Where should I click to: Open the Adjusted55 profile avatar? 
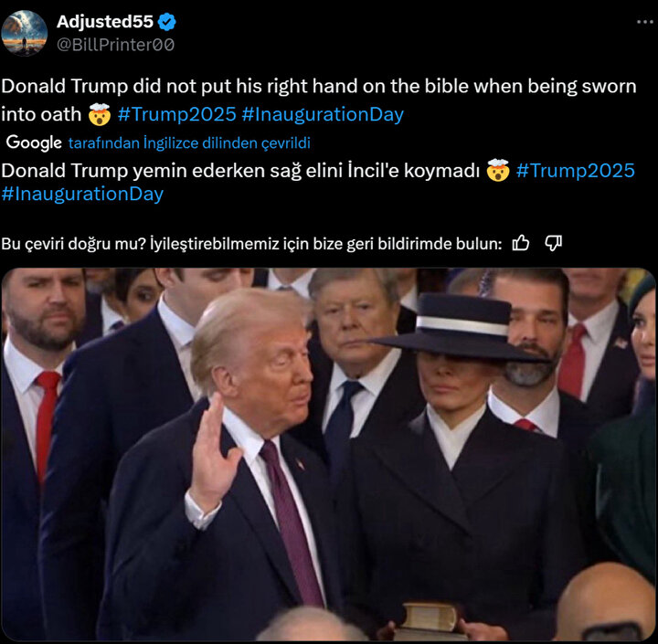click(x=25, y=33)
